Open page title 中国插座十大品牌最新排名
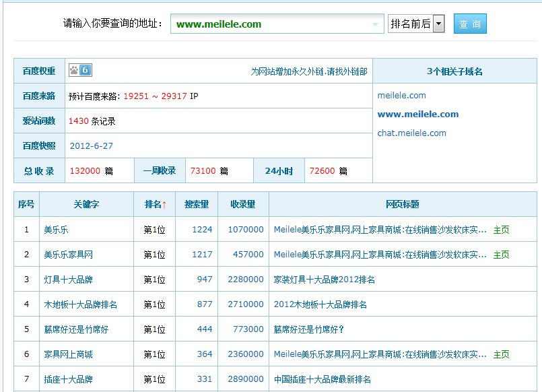Viewport: 542px width, 392px height. 322,379
